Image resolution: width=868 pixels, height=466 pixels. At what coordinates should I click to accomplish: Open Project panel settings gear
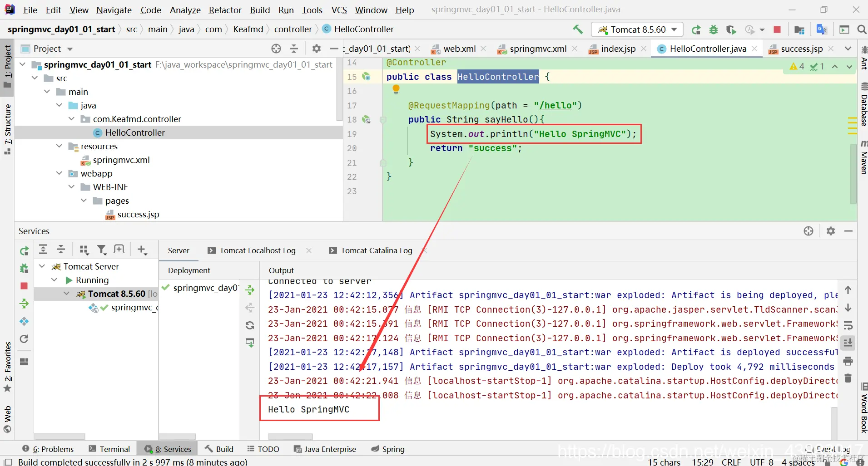point(317,49)
